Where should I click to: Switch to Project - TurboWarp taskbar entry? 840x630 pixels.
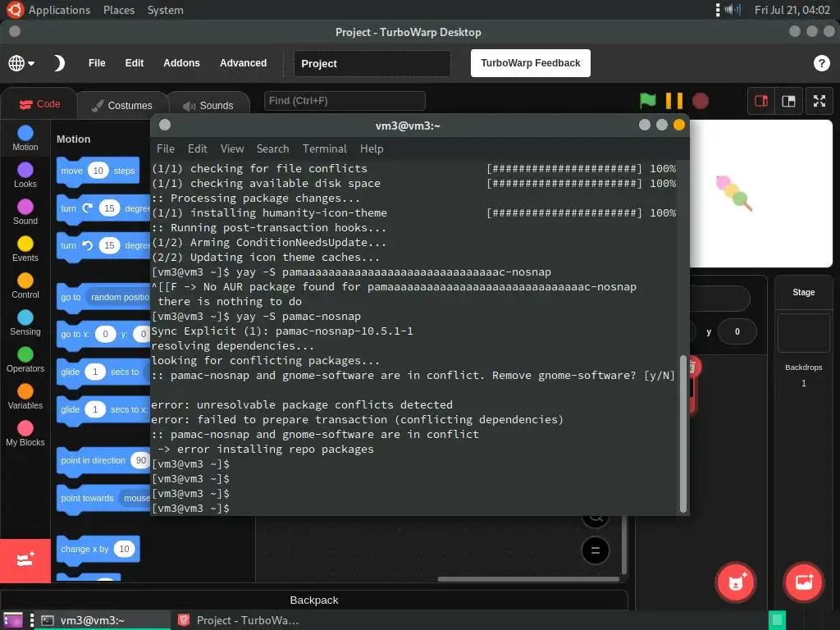(239, 620)
